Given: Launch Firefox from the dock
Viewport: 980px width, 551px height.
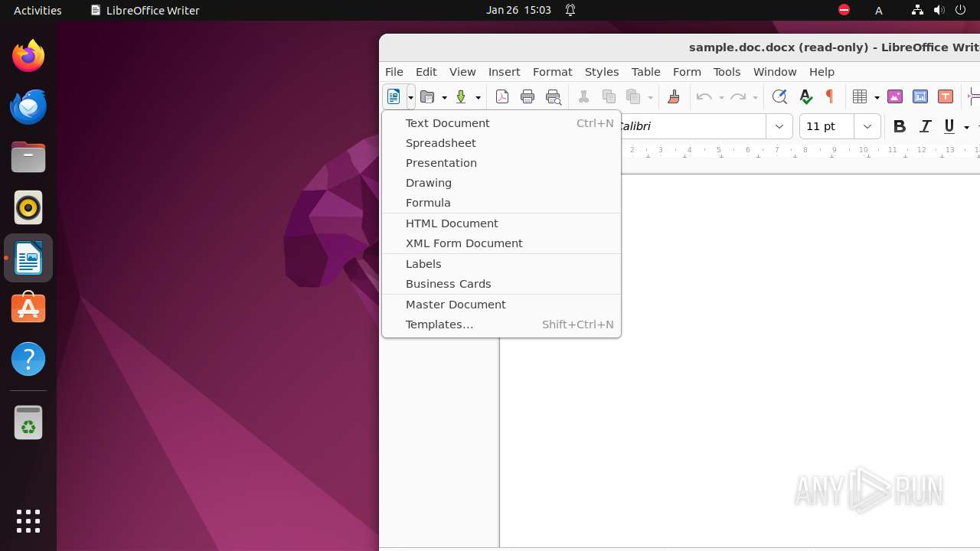Looking at the screenshot, I should pyautogui.click(x=28, y=56).
